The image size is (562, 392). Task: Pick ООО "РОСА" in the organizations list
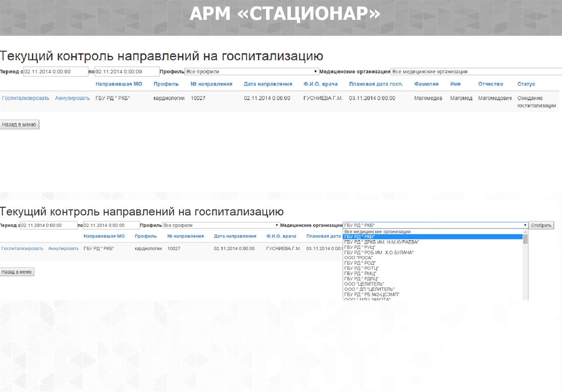click(358, 258)
